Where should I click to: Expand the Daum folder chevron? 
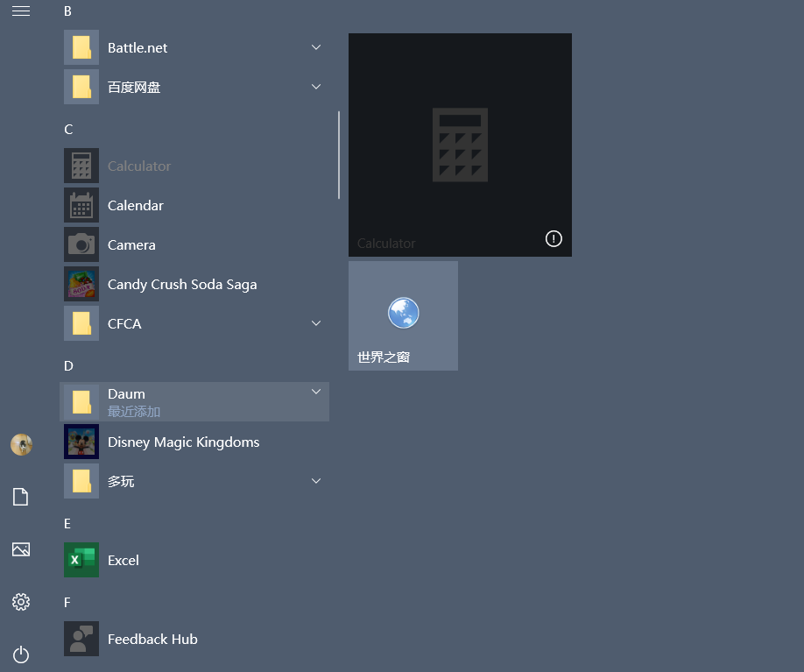point(316,392)
